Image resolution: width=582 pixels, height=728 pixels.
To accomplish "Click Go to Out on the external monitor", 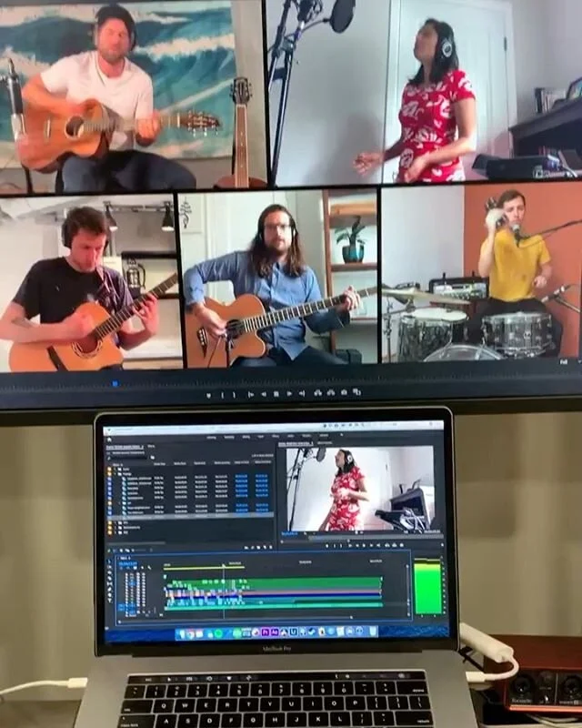I will [302, 394].
